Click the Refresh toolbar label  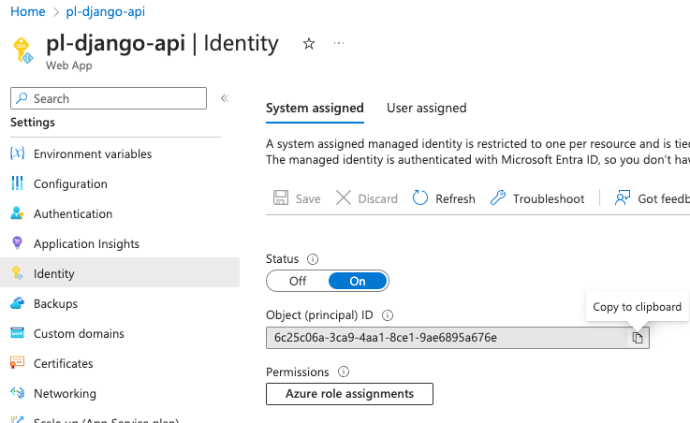coord(455,199)
